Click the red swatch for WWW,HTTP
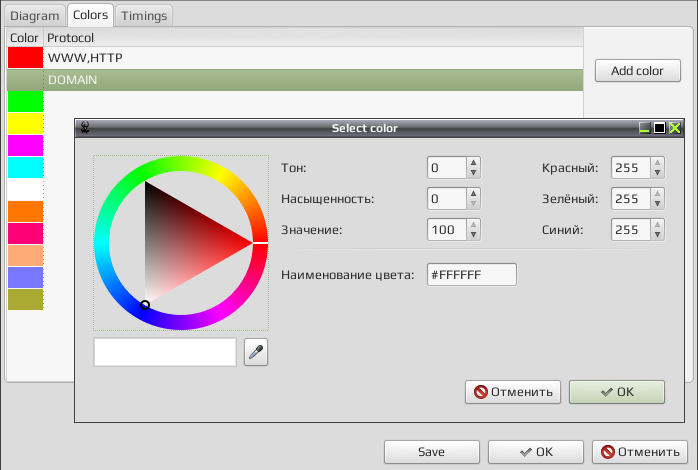Viewport: 698px width, 470px height. click(25, 58)
